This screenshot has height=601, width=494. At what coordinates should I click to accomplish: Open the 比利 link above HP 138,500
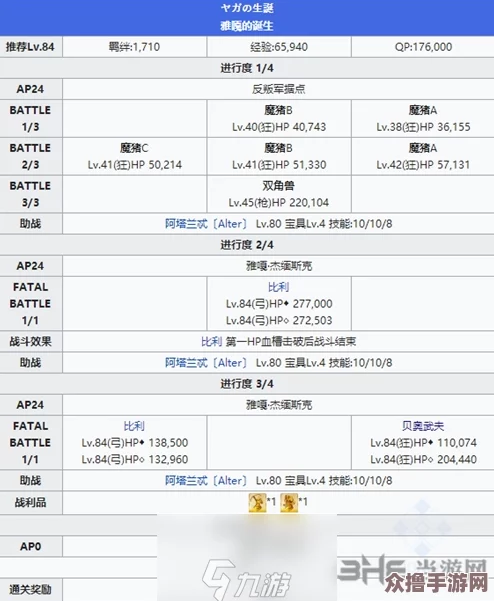click(x=134, y=426)
